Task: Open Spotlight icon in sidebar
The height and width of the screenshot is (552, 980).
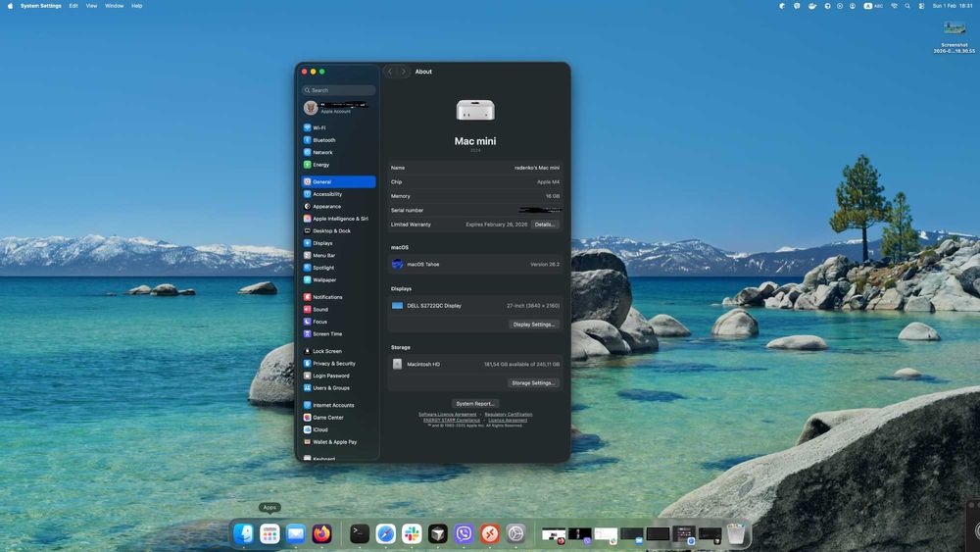Action: point(307,268)
